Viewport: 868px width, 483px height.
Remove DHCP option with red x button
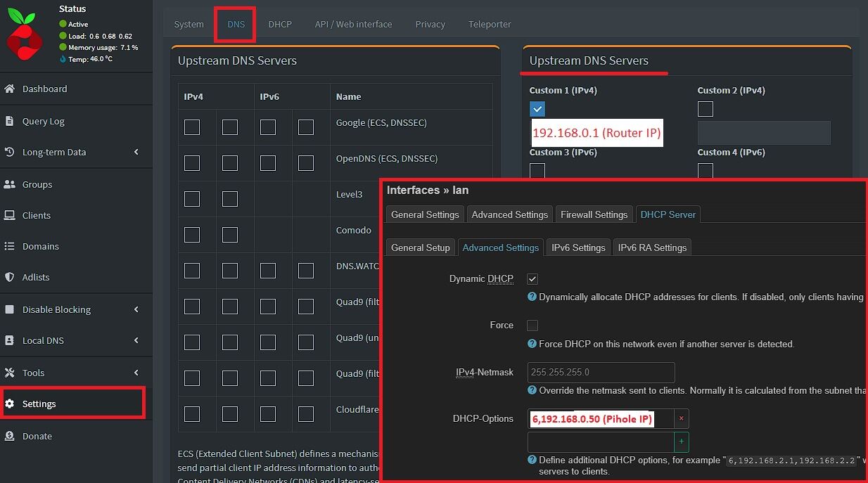click(681, 419)
